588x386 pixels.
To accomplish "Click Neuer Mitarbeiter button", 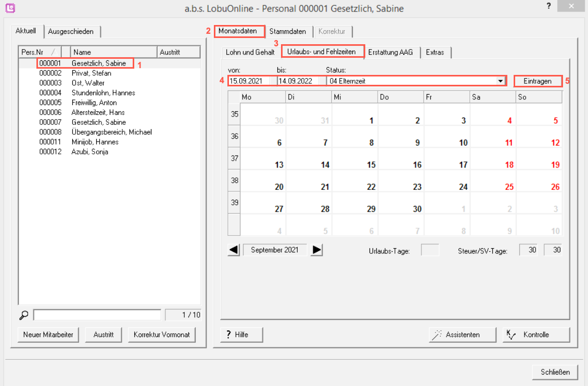I will pyautogui.click(x=48, y=334).
